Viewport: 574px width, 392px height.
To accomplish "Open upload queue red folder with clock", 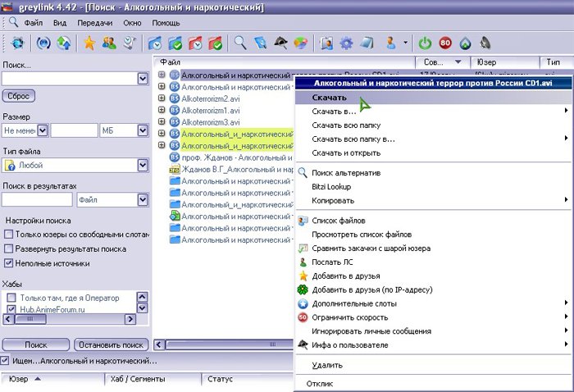I will pyautogui.click(x=195, y=43).
